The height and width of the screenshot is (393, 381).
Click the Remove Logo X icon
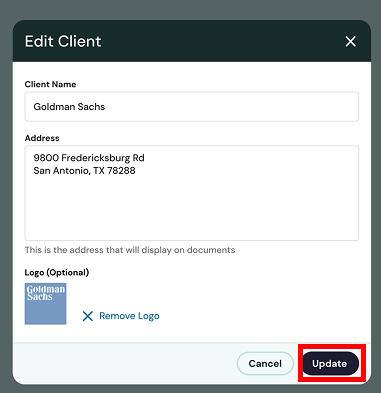pyautogui.click(x=88, y=316)
